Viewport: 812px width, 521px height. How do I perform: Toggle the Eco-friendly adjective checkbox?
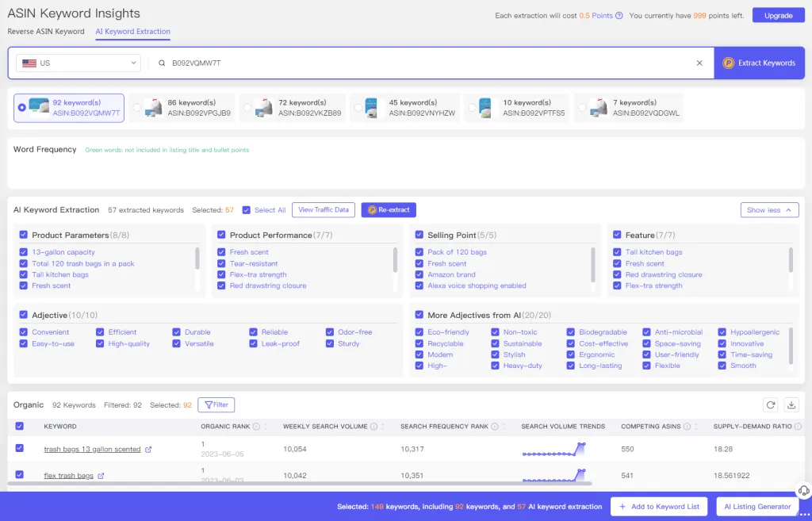[419, 332]
